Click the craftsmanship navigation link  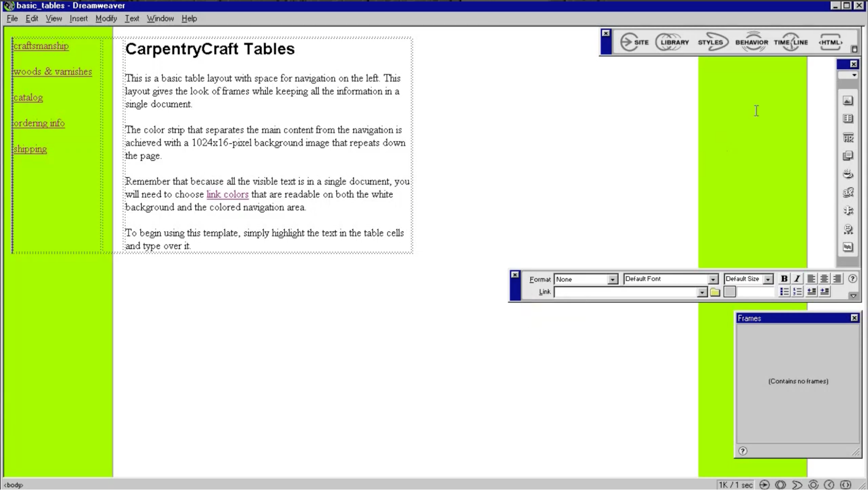(x=41, y=46)
